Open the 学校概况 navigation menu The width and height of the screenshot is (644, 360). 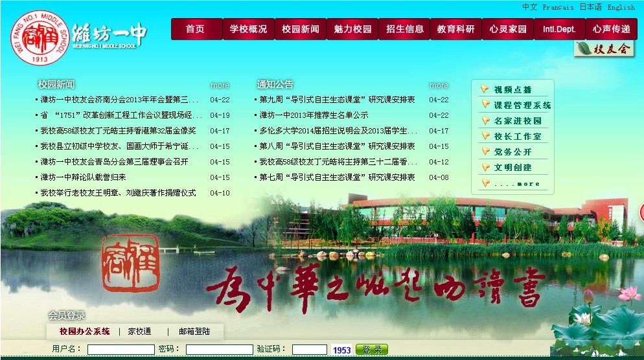pos(248,29)
